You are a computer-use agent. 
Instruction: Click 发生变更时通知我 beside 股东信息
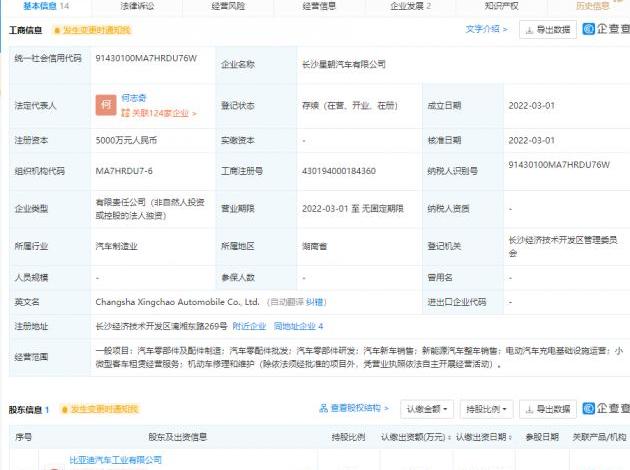tap(100, 409)
